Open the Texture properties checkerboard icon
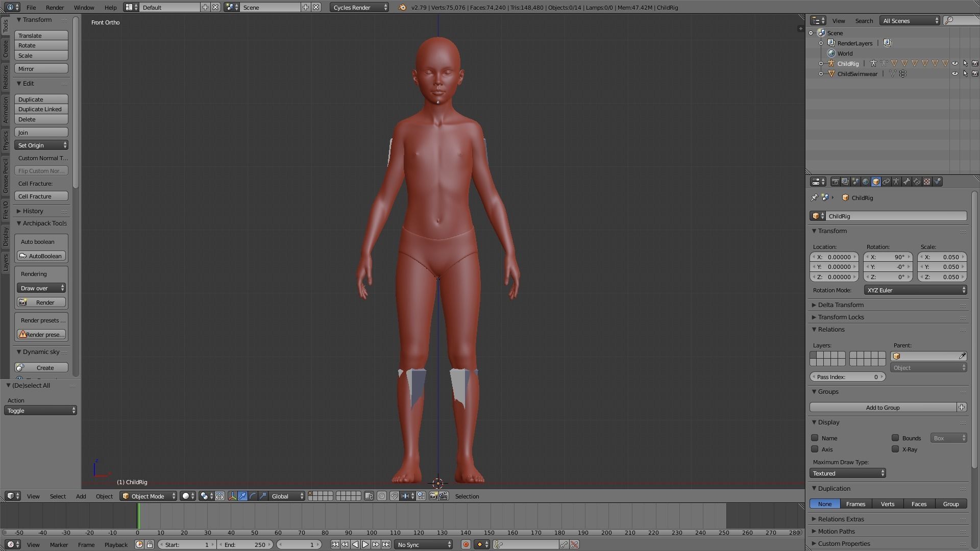Image resolution: width=980 pixels, height=551 pixels. coord(927,182)
